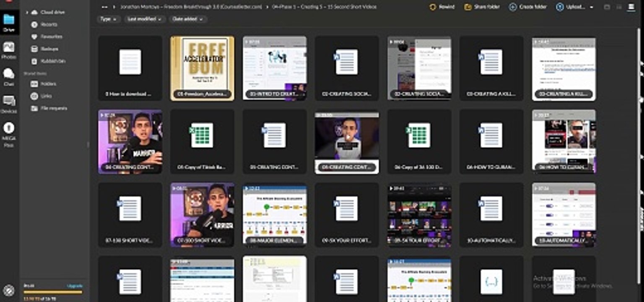The image size is (644, 302).
Task: Open the Last modified filter dropdown
Action: click(145, 19)
